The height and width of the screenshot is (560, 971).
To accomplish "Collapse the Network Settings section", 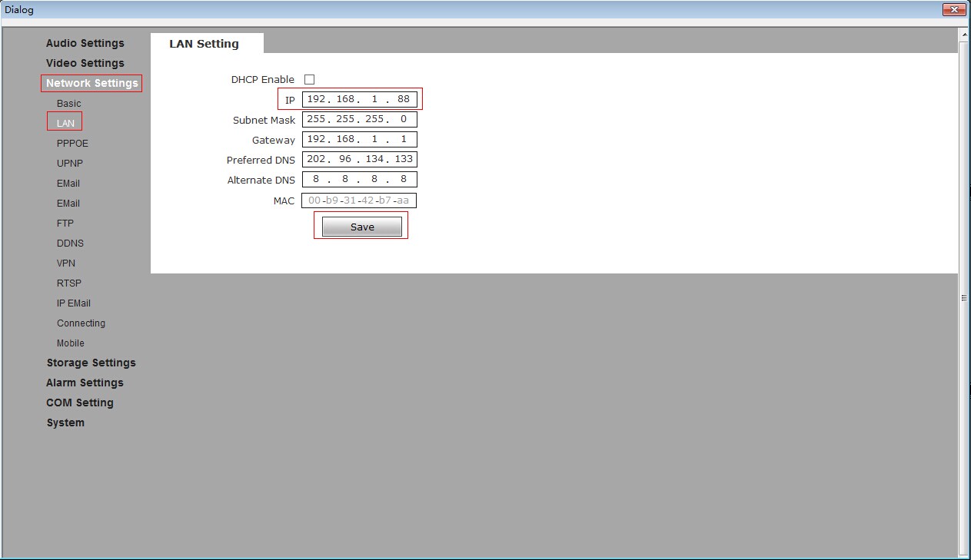I will (x=91, y=83).
